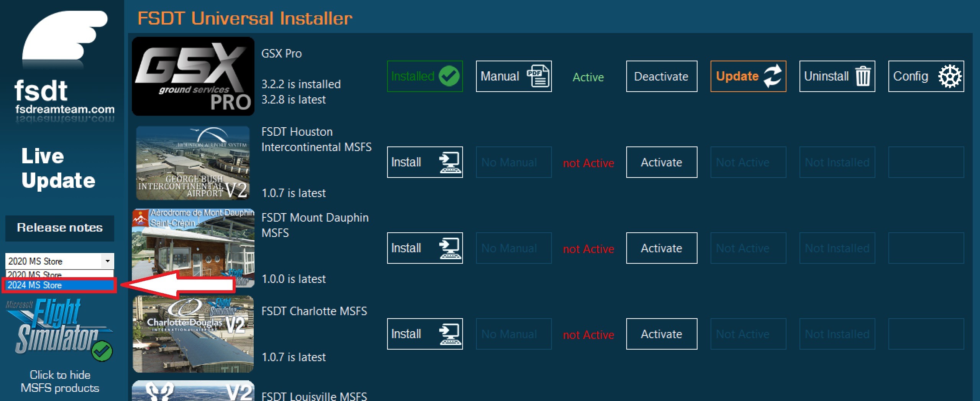Click '3.2.2 is installed' version text

coord(301,84)
